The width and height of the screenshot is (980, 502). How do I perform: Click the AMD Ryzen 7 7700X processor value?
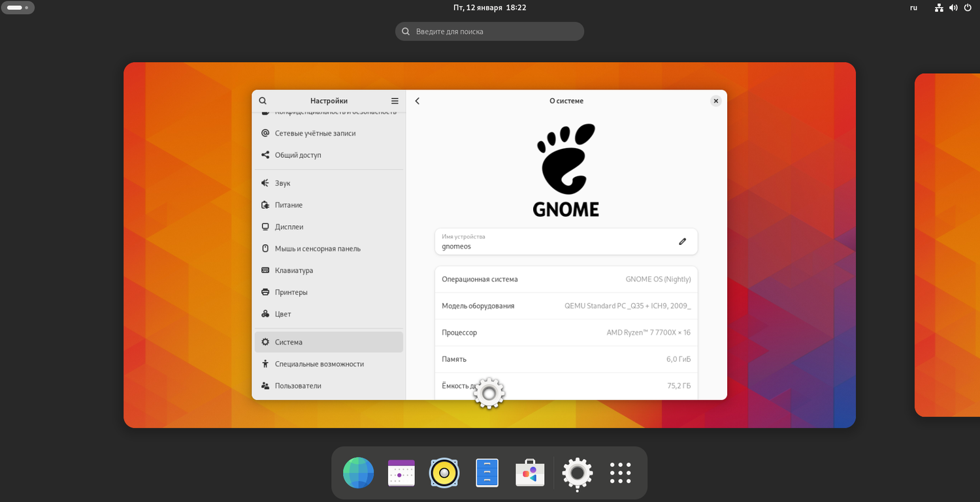(x=648, y=333)
